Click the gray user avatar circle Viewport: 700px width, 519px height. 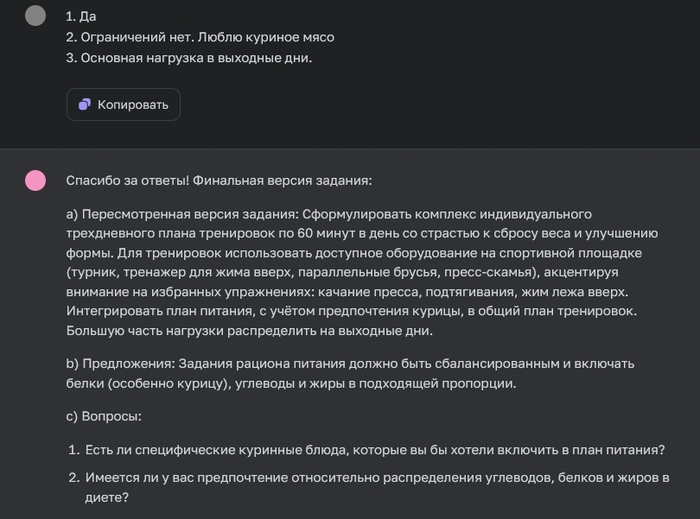click(x=35, y=15)
